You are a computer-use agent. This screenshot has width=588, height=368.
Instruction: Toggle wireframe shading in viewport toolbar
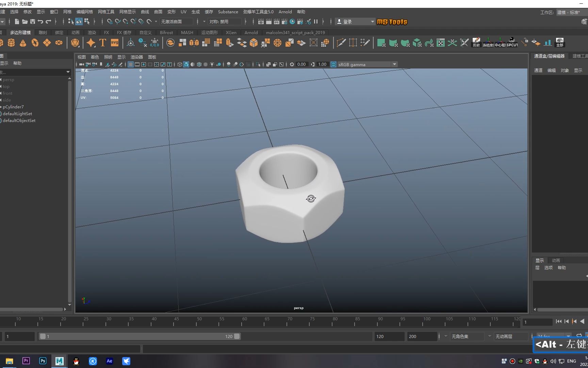180,64
